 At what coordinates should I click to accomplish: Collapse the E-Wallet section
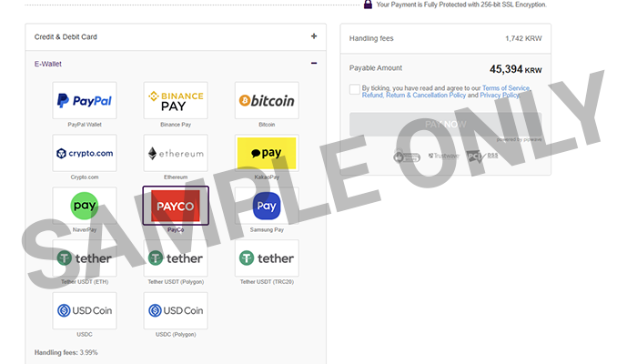[x=314, y=64]
